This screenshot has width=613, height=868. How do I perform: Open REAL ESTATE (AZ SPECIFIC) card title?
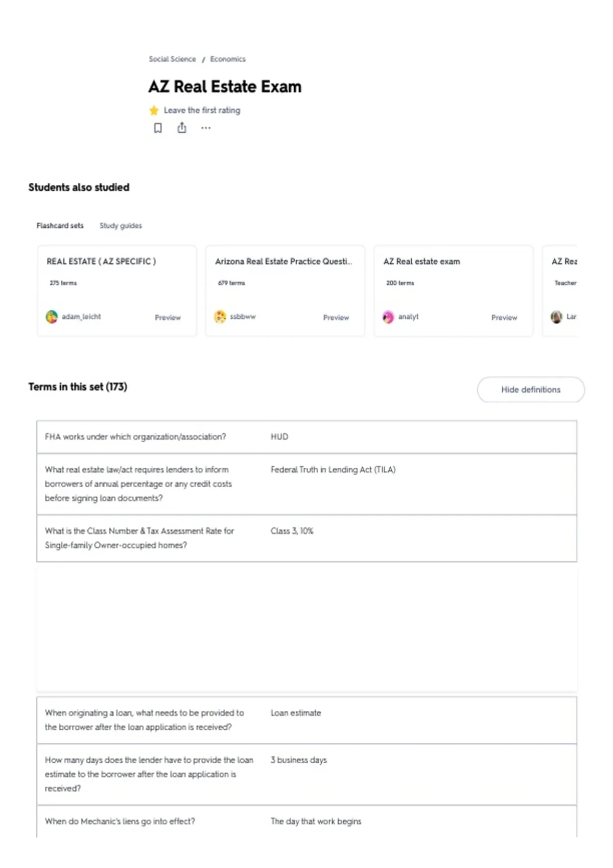(101, 261)
